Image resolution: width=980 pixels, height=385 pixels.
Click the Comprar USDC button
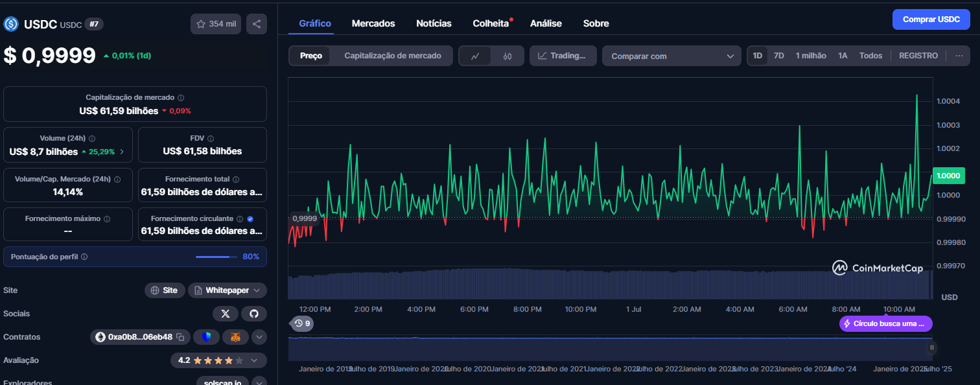[931, 19]
